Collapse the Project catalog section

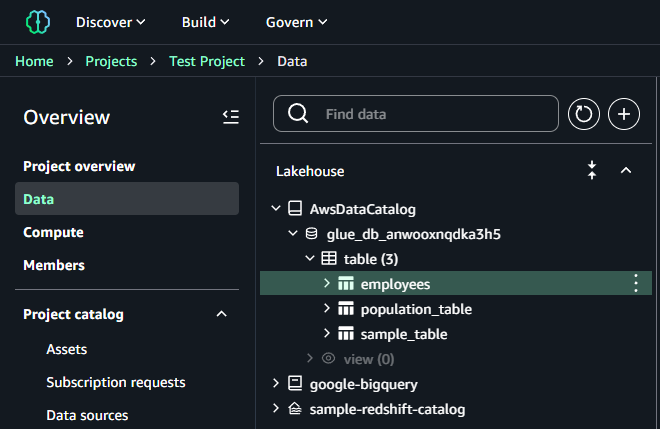221,314
